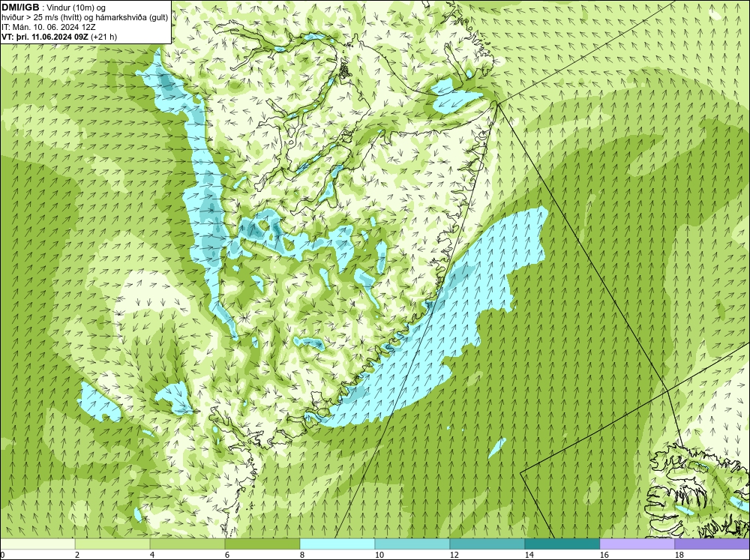Click the 4-6 m/s green legend swatch
Image resolution: width=750 pixels, height=560 pixels.
pyautogui.click(x=187, y=544)
